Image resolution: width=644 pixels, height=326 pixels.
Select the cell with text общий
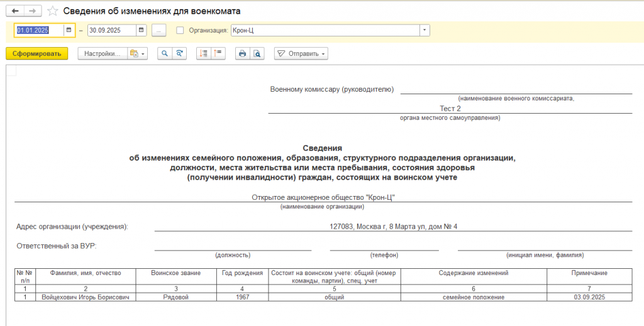[335, 297]
